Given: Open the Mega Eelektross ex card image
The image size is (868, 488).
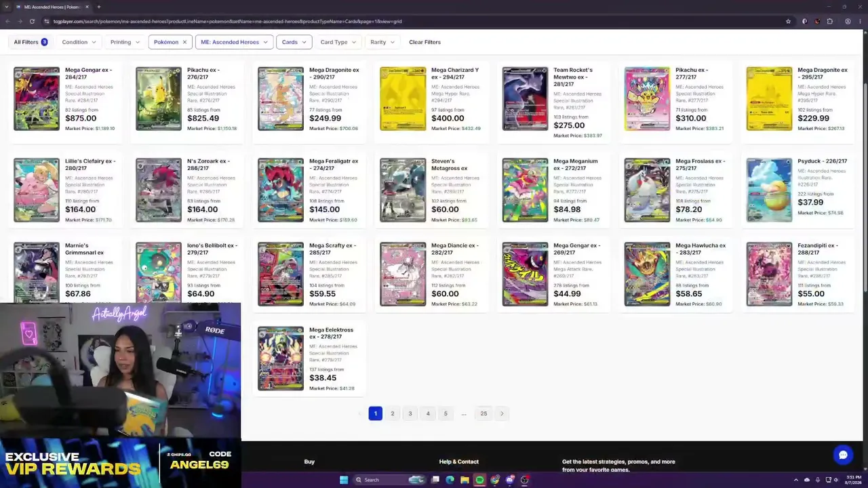Looking at the screenshot, I should tap(281, 359).
